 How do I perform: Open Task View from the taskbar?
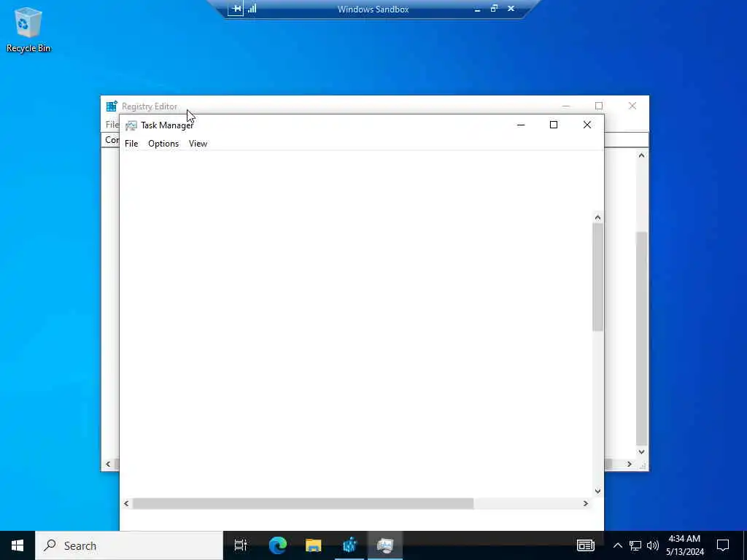(x=241, y=545)
